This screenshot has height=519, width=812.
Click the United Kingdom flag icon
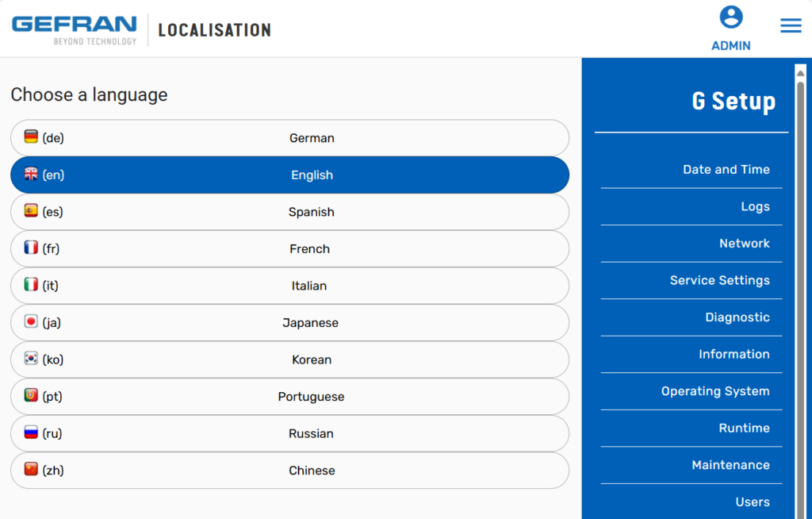[x=31, y=174]
